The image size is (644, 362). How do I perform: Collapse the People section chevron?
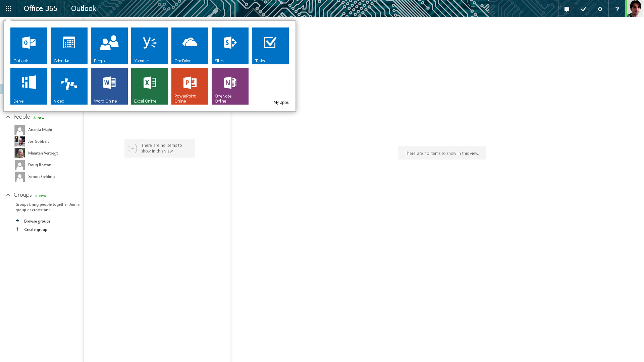[8, 117]
